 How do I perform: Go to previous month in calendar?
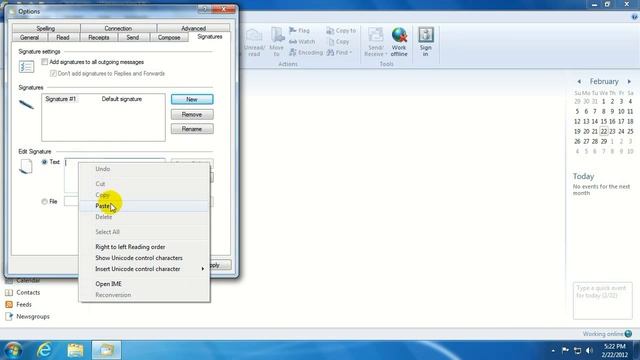coord(579,82)
